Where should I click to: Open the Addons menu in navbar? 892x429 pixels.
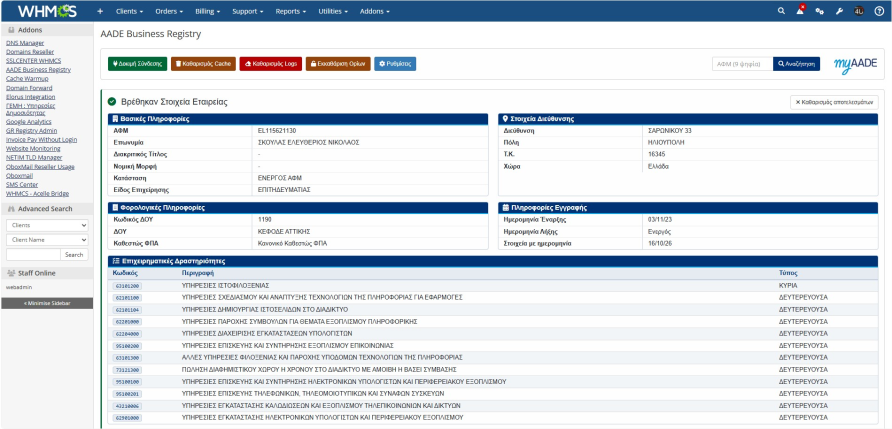coord(374,11)
